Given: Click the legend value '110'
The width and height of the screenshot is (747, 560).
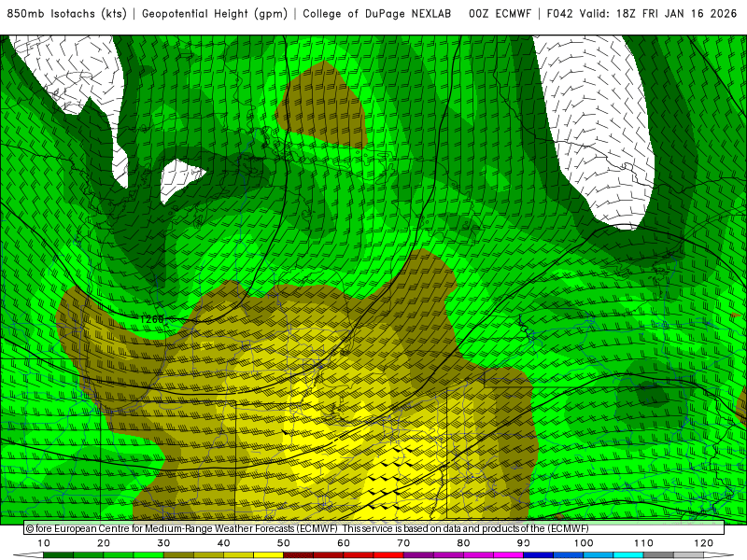Looking at the screenshot, I should click(643, 543).
